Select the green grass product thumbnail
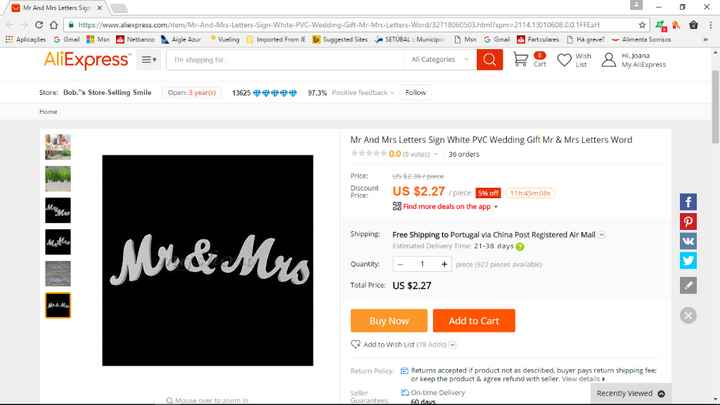 (x=58, y=179)
